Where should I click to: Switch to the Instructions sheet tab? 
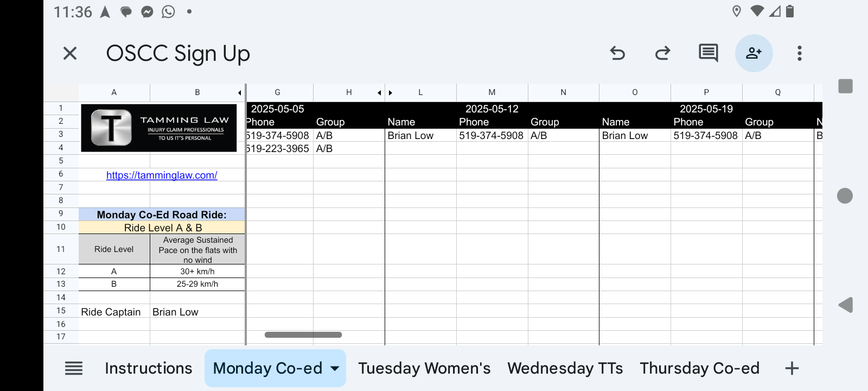coord(148,368)
